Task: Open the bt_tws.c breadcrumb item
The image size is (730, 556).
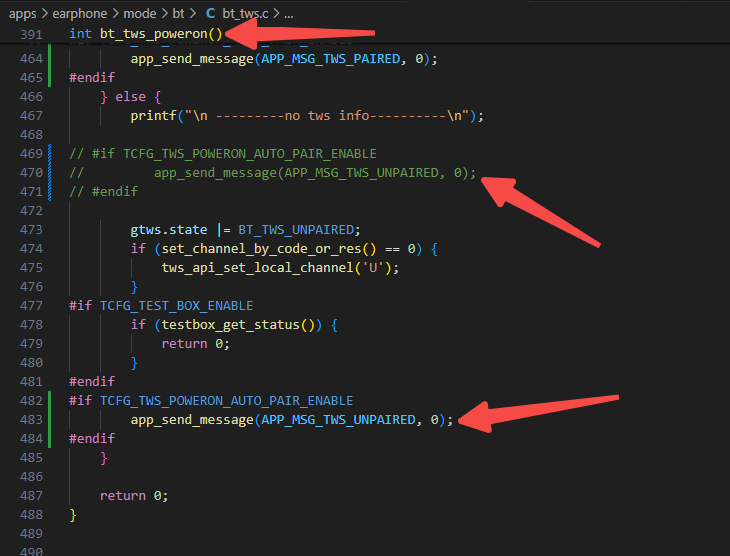Action: pos(245,14)
